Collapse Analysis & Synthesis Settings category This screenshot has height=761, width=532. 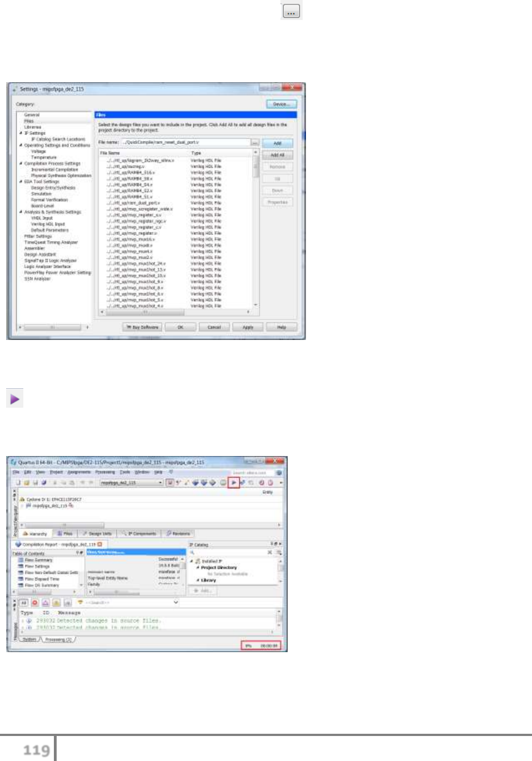(21, 212)
